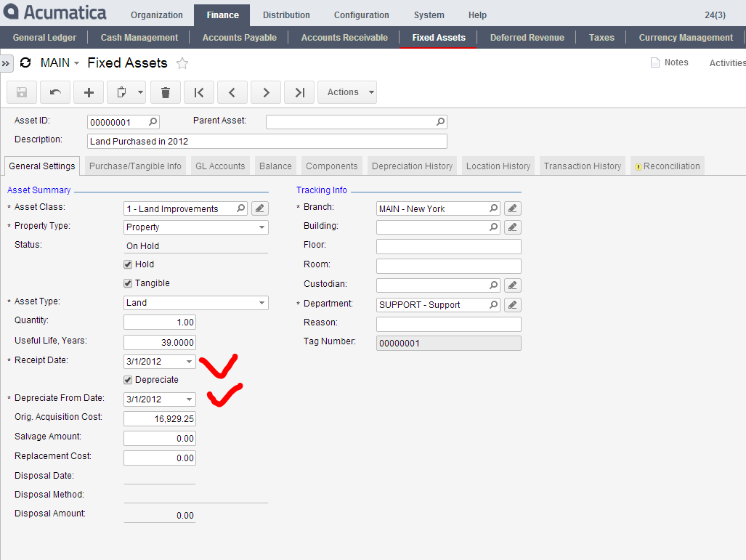Open Receipt Date calendar dropdown
This screenshot has width=746, height=560.
click(x=189, y=362)
